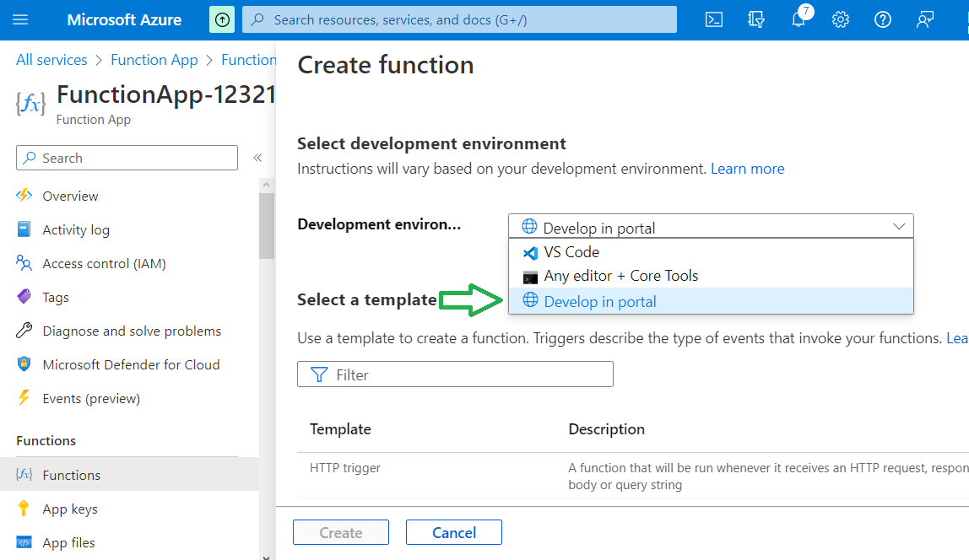This screenshot has height=560, width=969.
Task: Select Functions in sidebar
Action: click(129, 474)
